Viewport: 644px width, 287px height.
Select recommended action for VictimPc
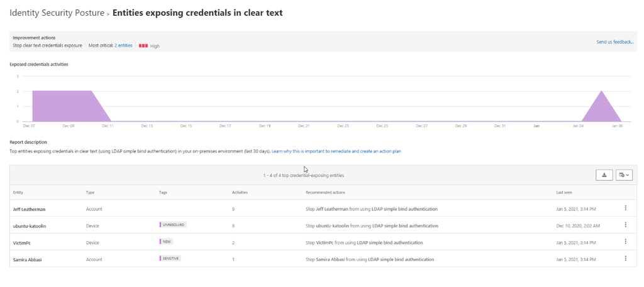pos(364,242)
